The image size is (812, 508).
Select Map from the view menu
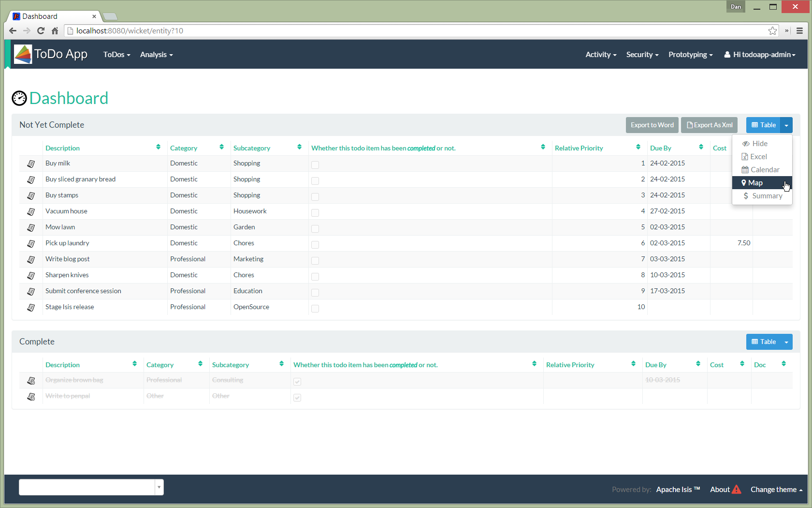click(755, 183)
